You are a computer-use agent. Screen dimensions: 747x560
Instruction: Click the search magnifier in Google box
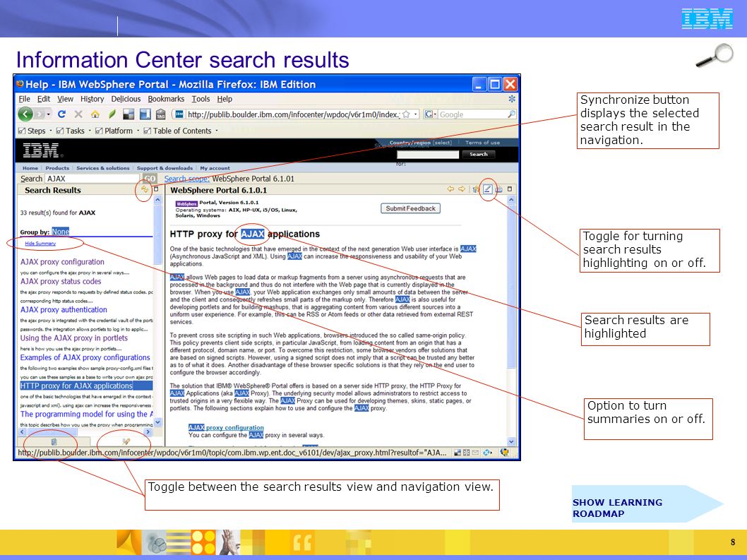511,114
